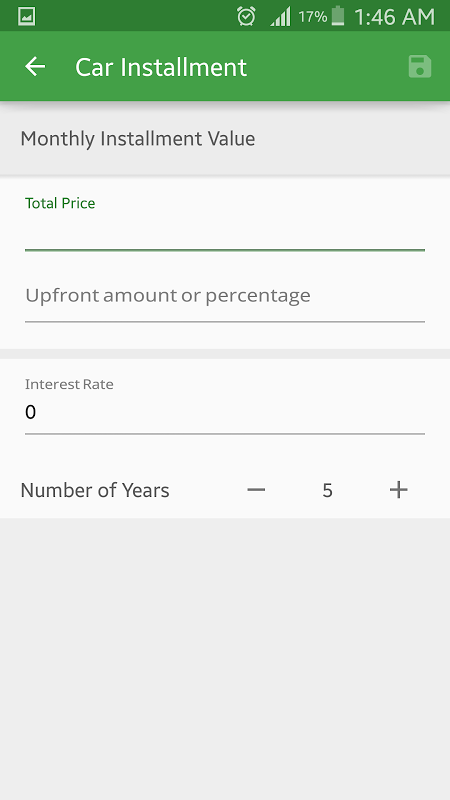The height and width of the screenshot is (800, 450).
Task: Tap the Monthly Installment Value header
Action: [138, 139]
